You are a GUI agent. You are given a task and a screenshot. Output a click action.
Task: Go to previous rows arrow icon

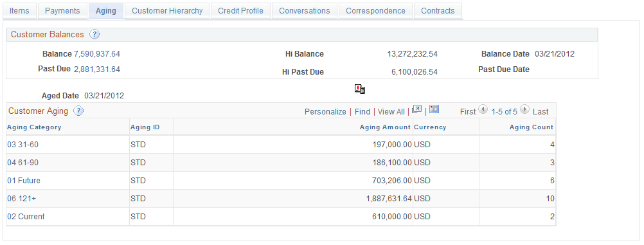(x=483, y=109)
